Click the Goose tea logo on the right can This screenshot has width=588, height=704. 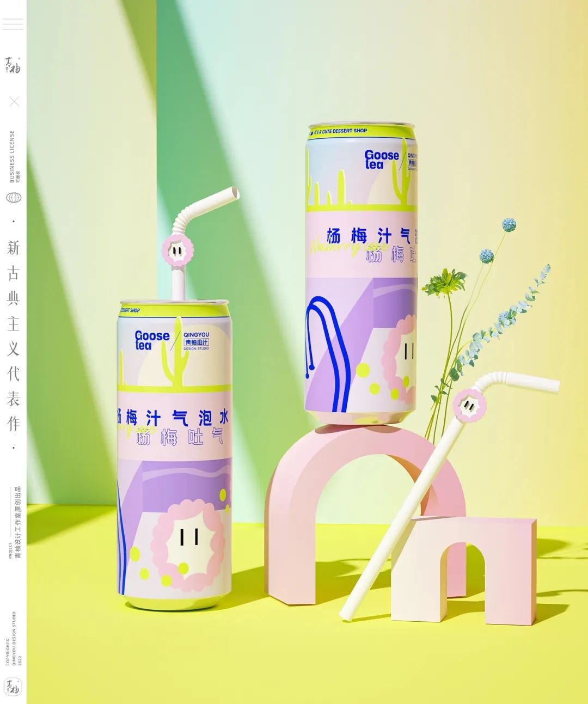tap(382, 159)
